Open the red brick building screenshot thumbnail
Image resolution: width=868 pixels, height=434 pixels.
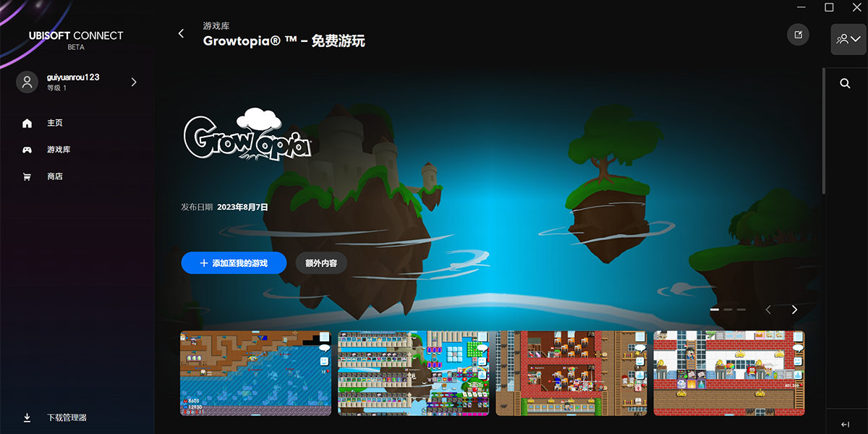571,373
